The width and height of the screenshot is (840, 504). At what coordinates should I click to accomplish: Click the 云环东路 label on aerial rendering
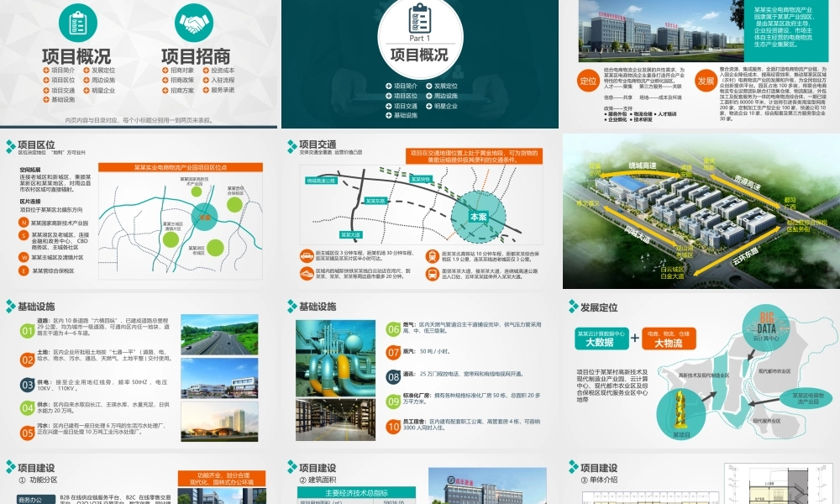746,256
